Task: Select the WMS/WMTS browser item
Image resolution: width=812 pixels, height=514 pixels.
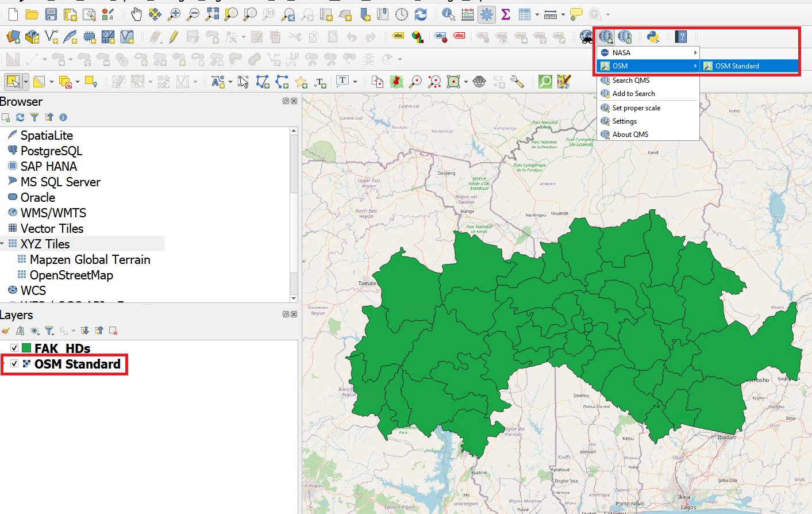Action: coord(53,213)
